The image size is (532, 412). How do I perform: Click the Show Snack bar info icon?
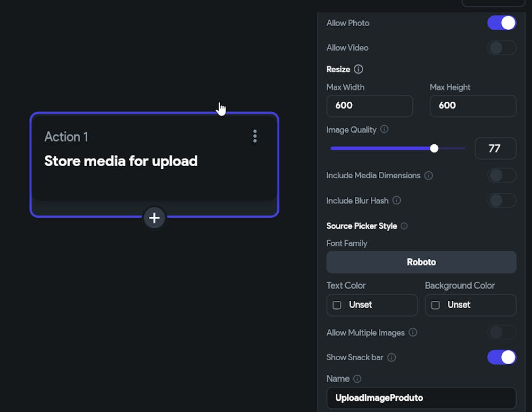tap(392, 358)
